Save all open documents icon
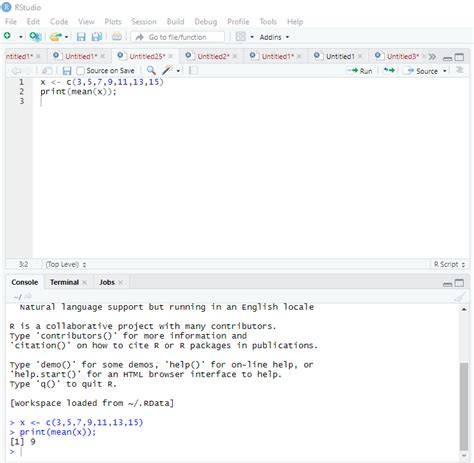Screen dimensions: 474x463 [97, 37]
